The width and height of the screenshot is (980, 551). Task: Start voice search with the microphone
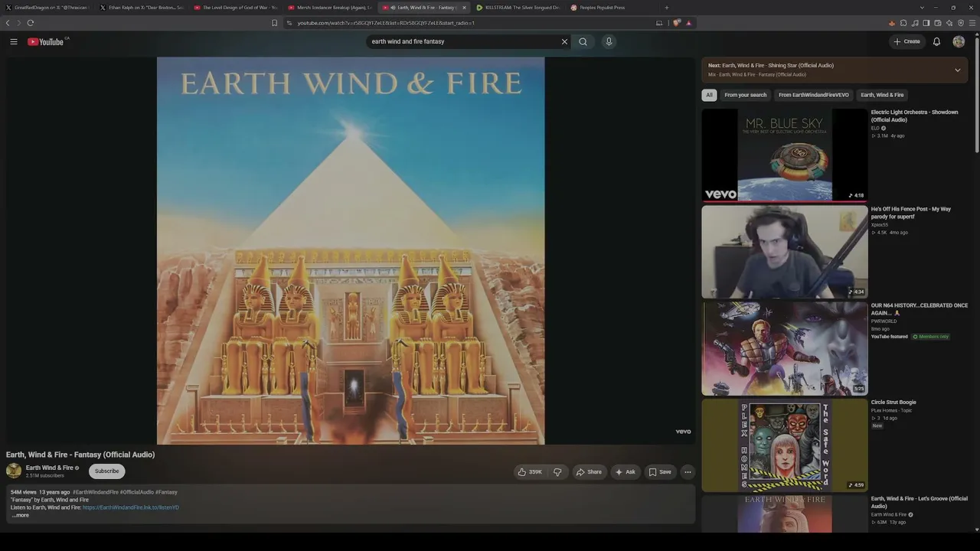[x=609, y=41]
